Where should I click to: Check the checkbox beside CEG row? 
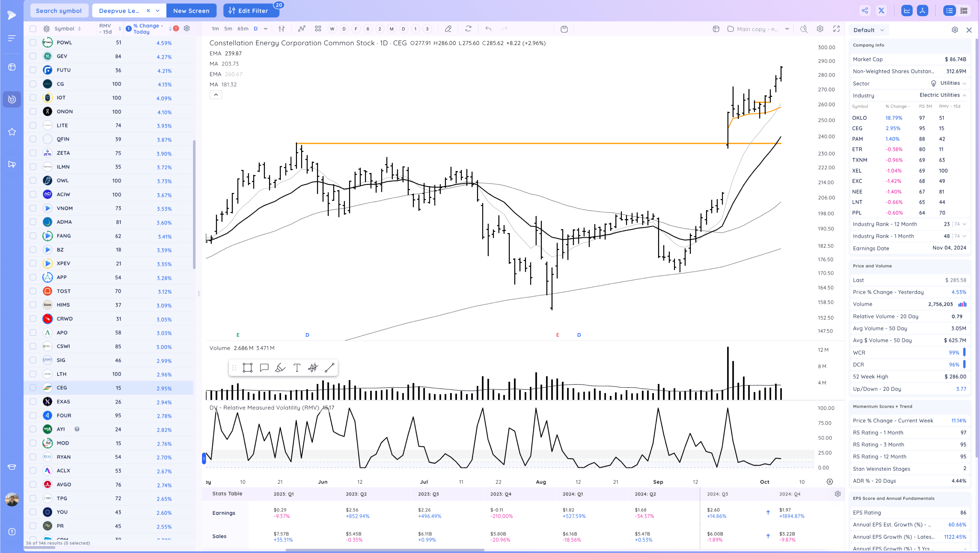tap(33, 387)
